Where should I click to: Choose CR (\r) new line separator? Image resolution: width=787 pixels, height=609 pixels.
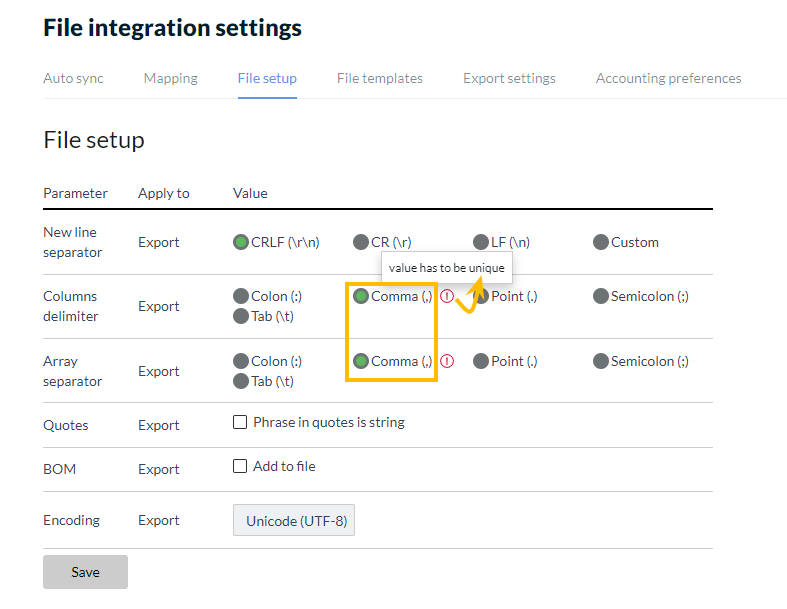click(361, 242)
